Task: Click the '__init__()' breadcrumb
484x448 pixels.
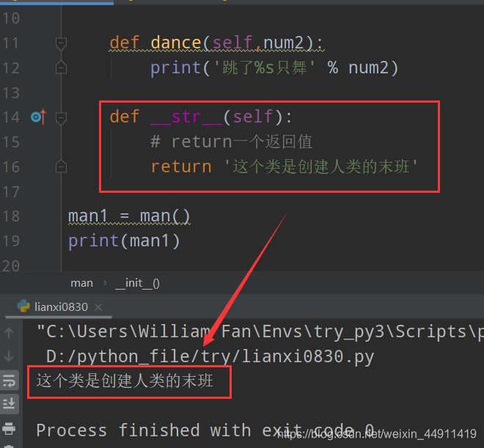Action: coord(137,283)
